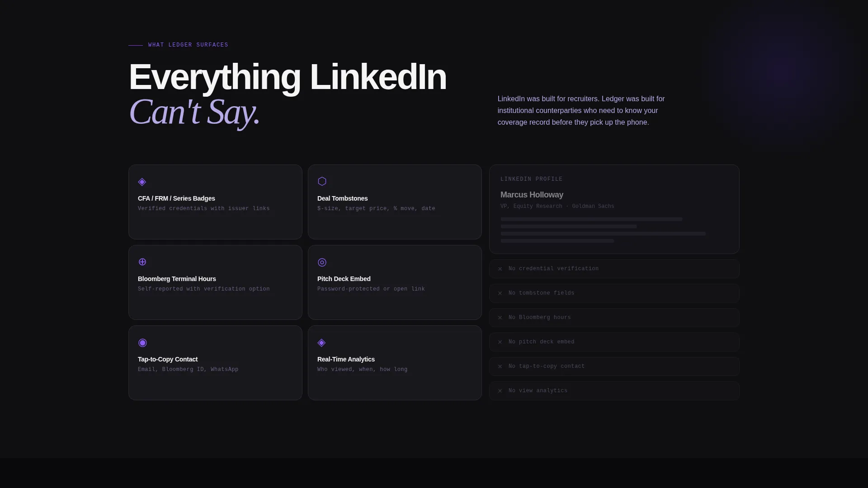Select the Pitch Deck Embed card title

point(344,279)
